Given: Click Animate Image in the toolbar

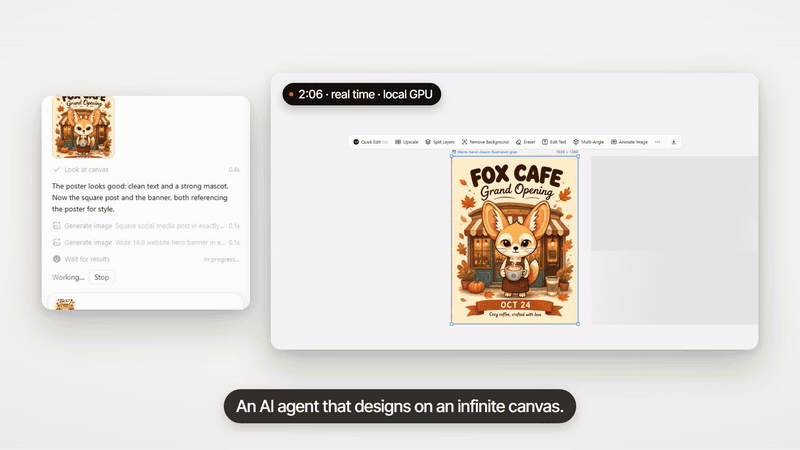Looking at the screenshot, I should coord(629,142).
